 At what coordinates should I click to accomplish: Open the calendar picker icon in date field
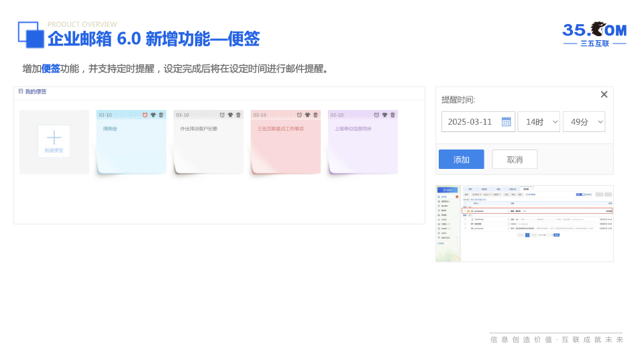[x=506, y=122]
